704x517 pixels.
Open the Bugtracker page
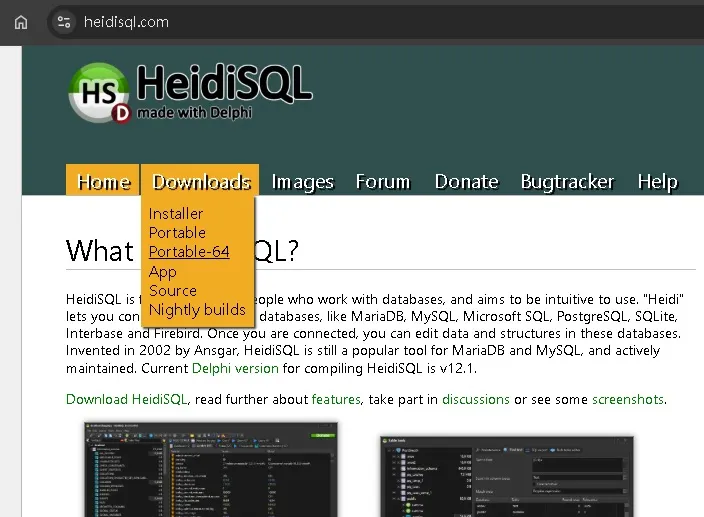[x=568, y=182]
